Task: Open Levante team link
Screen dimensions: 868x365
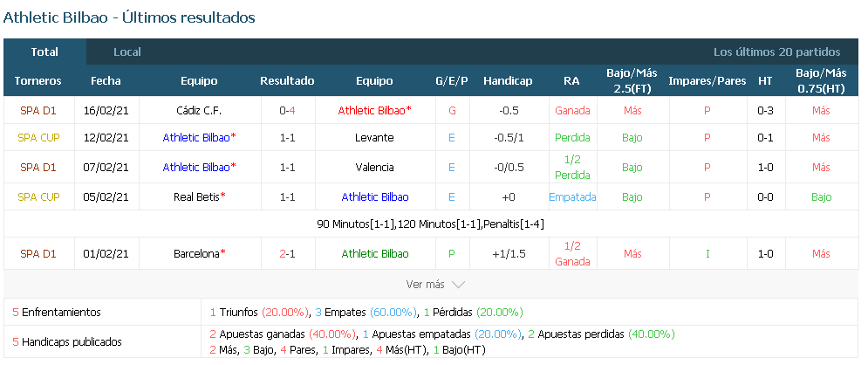Action: [x=374, y=138]
